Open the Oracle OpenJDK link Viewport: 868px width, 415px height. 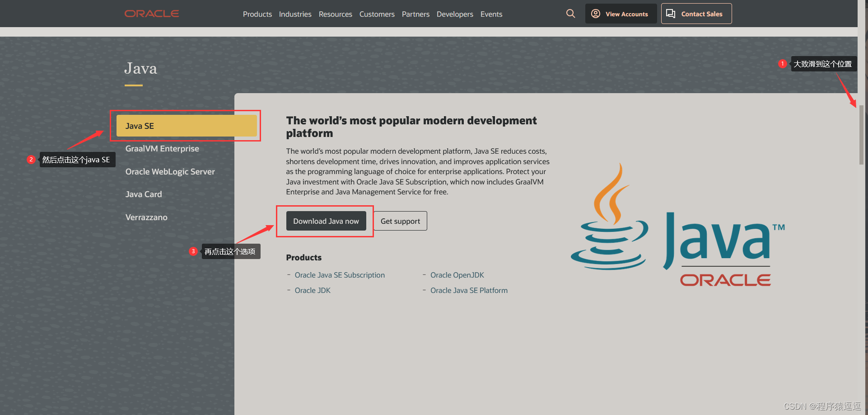click(457, 275)
